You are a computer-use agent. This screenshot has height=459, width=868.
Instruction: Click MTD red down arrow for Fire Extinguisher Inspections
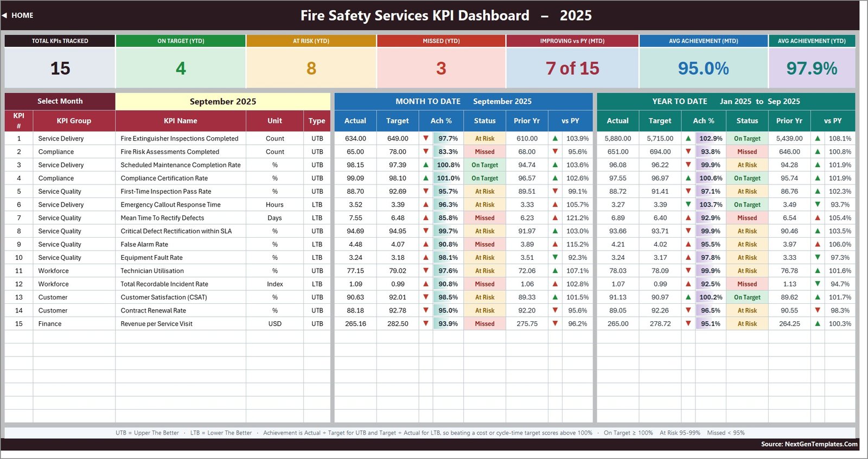tap(426, 138)
